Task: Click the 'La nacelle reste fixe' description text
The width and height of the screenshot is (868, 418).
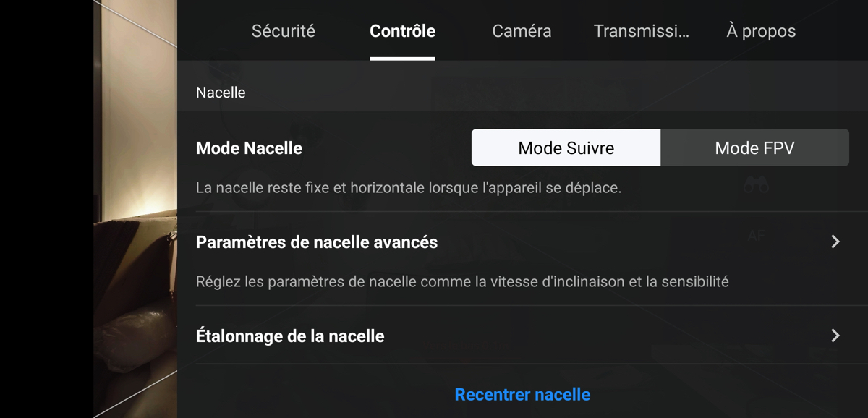Action: (409, 188)
